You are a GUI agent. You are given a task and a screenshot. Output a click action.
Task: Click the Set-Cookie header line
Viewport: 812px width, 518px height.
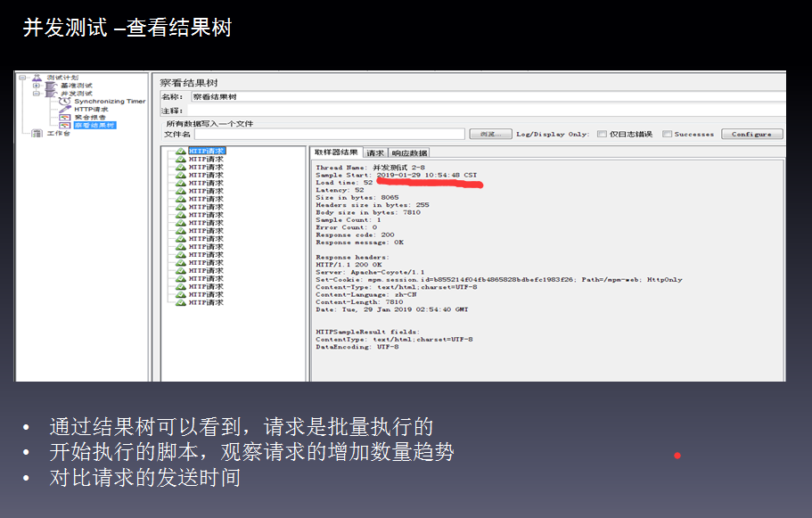tap(499, 280)
